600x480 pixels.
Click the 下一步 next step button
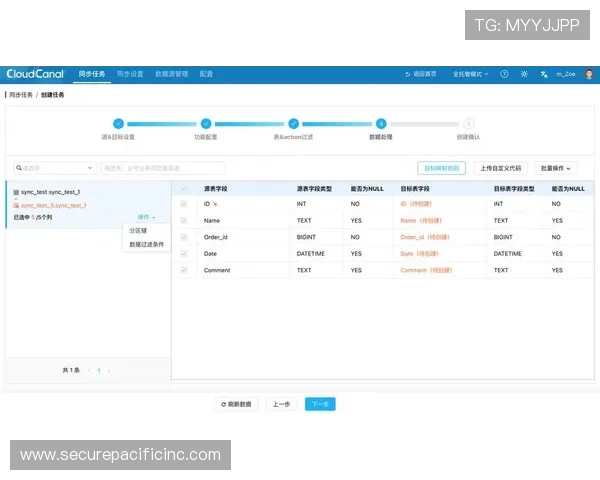(320, 404)
